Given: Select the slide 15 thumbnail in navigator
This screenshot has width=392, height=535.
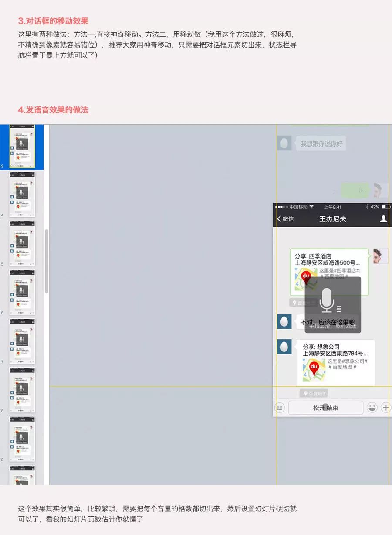Looking at the screenshot, I should click(22, 243).
